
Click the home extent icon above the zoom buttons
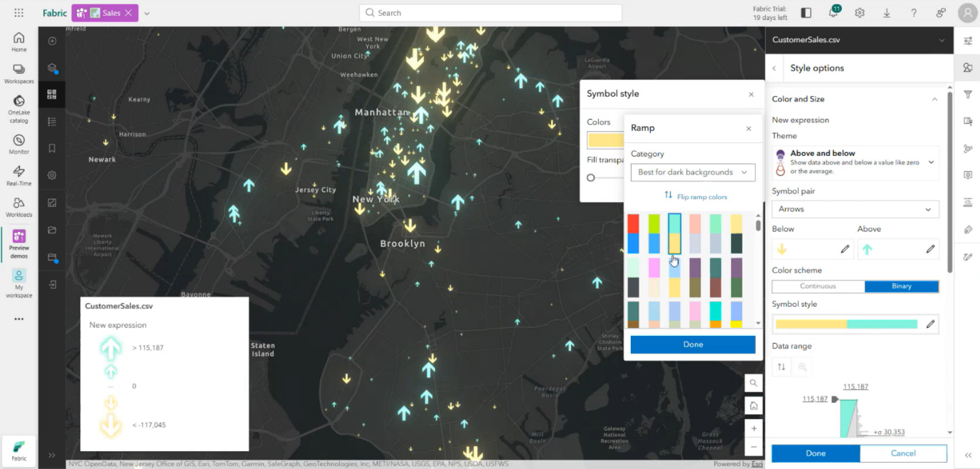point(753,406)
